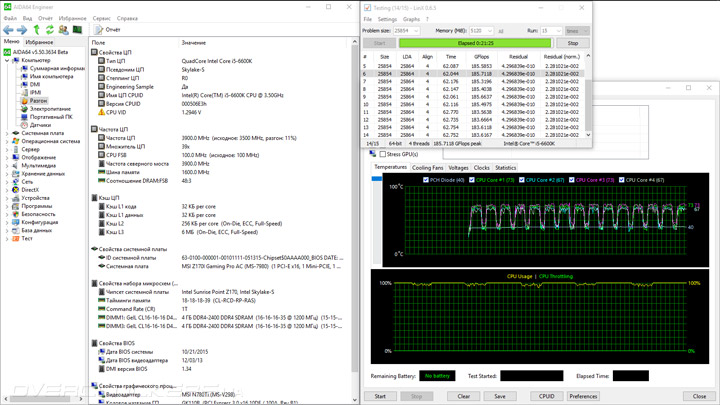Switch to the Cooling Fans tab
Viewport: 720px width, 405px height.
[x=428, y=168]
